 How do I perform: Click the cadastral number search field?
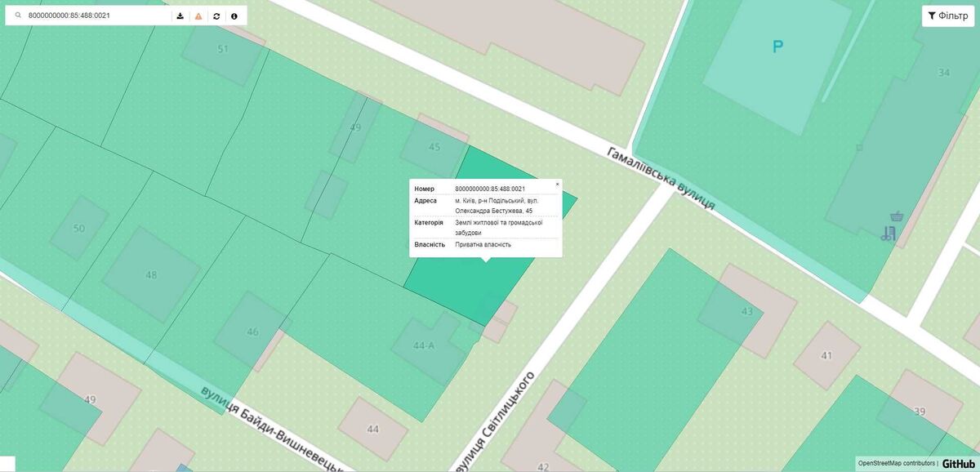98,16
